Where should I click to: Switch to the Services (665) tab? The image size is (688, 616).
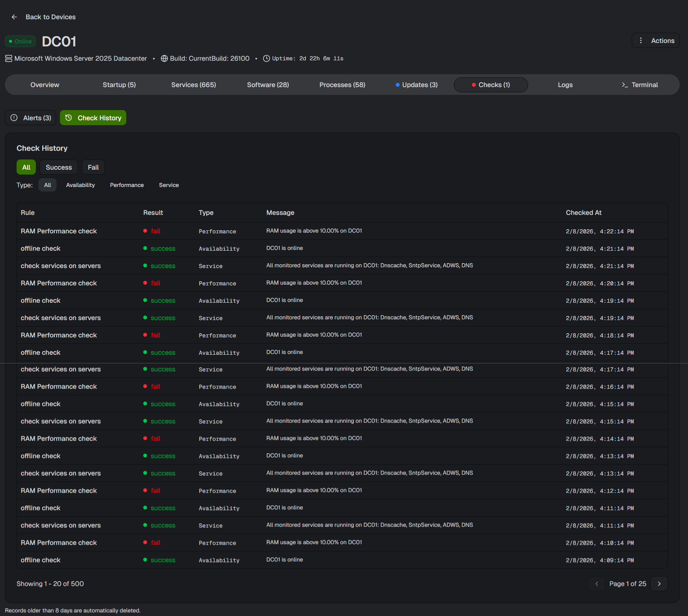point(193,85)
